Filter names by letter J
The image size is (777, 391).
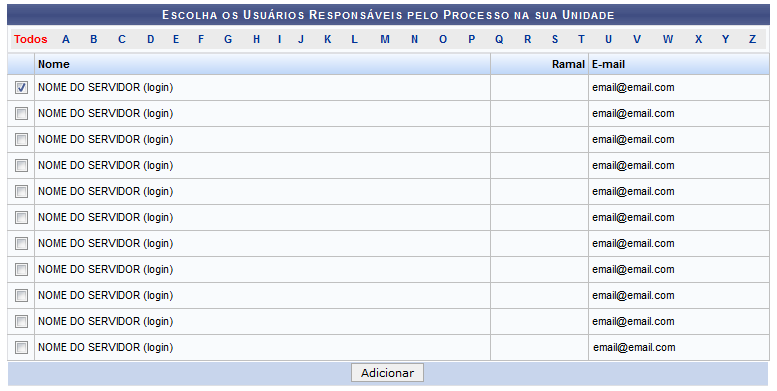click(x=301, y=39)
